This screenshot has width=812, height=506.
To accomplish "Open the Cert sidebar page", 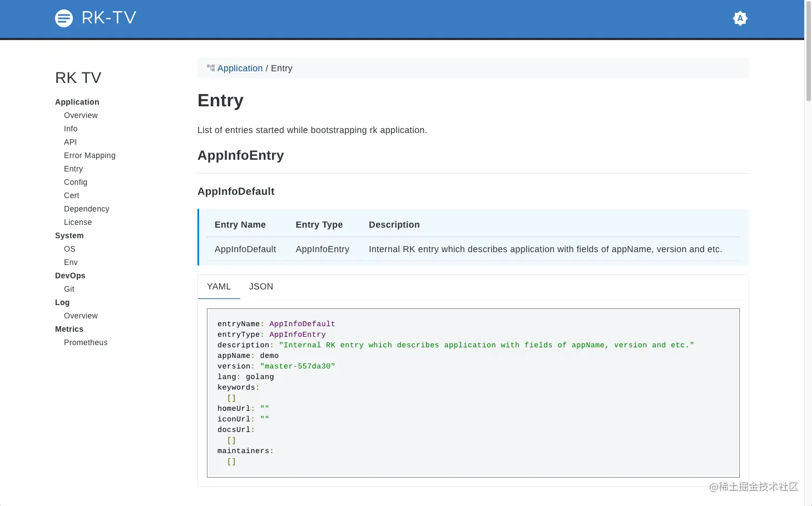I will pos(72,195).
